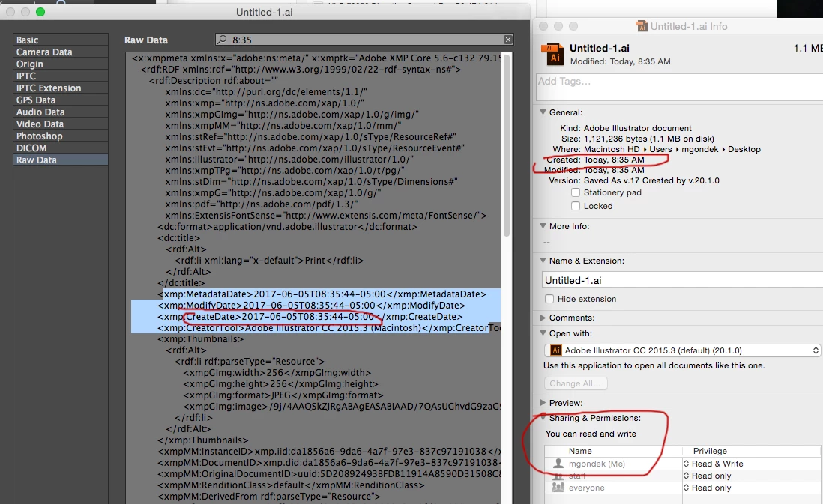Change everyone privilege Read only stepper
Image resolution: width=823 pixels, height=504 pixels.
click(686, 488)
